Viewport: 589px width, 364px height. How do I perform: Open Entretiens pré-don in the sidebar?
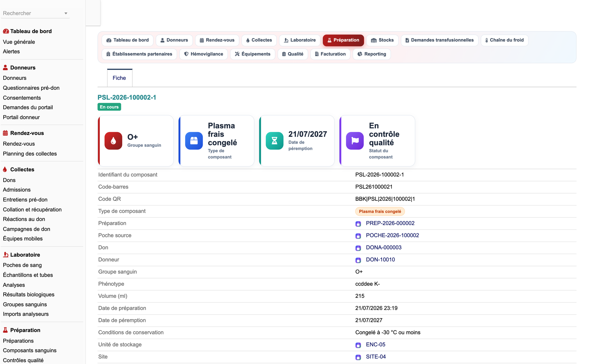25,200
